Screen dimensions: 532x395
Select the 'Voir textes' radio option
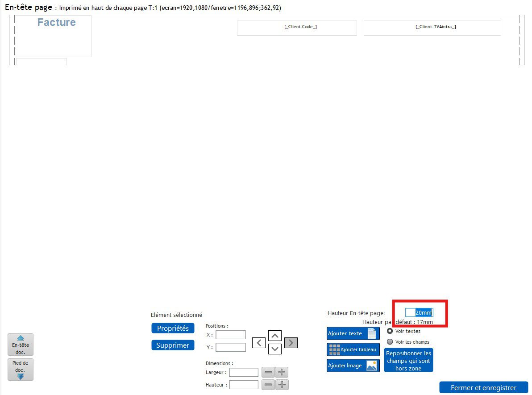(390, 331)
